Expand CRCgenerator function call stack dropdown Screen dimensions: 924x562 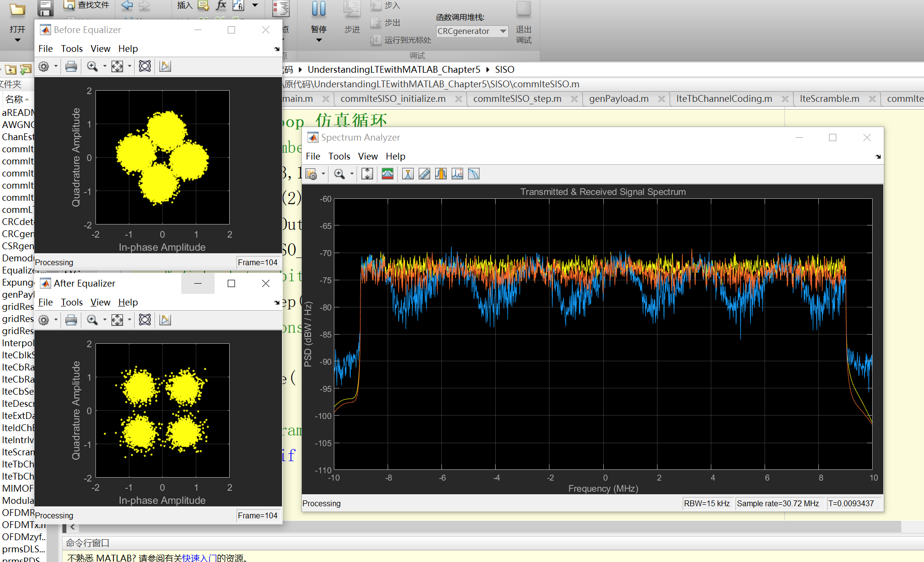[x=503, y=31]
